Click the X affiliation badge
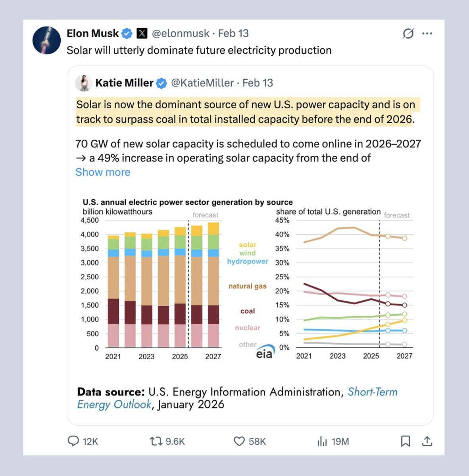This screenshot has width=469, height=476. (x=142, y=34)
